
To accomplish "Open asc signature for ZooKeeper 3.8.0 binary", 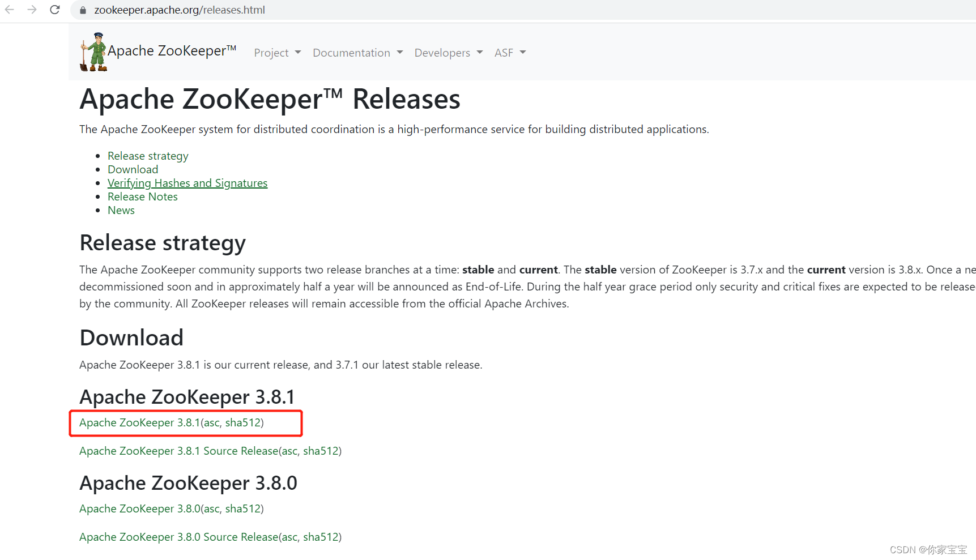I will tap(211, 508).
